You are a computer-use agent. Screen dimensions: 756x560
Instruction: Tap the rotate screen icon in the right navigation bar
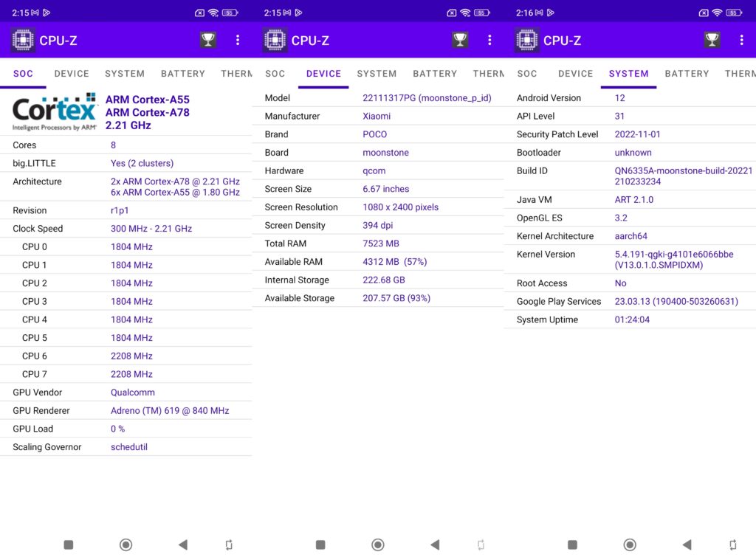733,545
